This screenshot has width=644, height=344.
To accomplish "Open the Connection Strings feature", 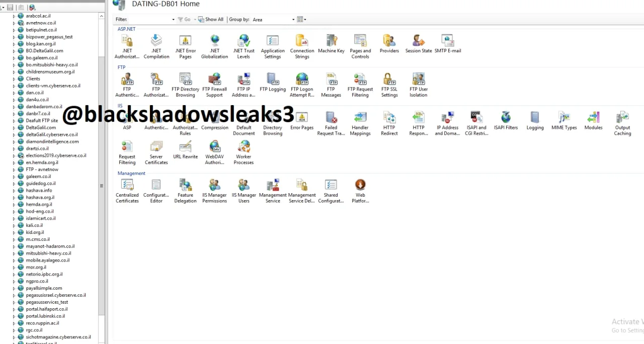I will point(302,46).
